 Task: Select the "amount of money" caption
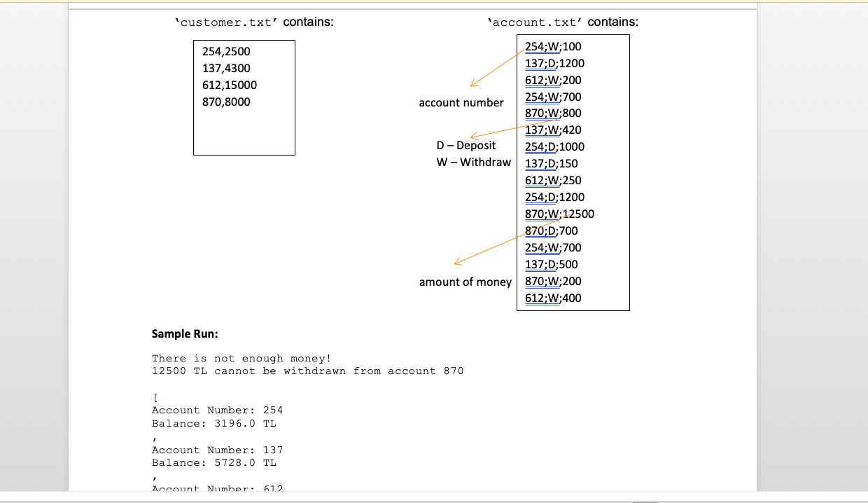point(464,282)
